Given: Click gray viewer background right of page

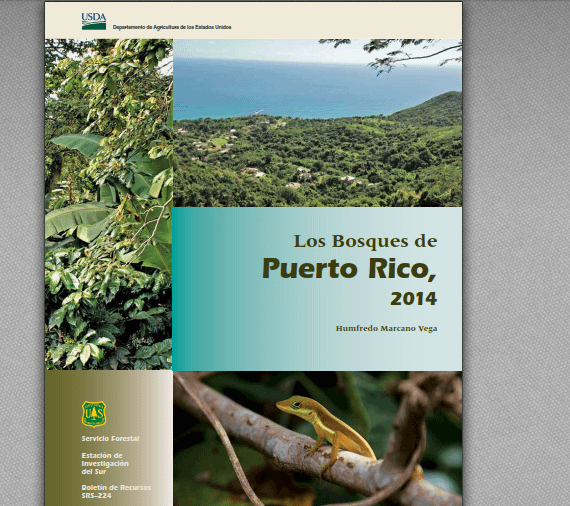Looking at the screenshot, I should point(516,253).
